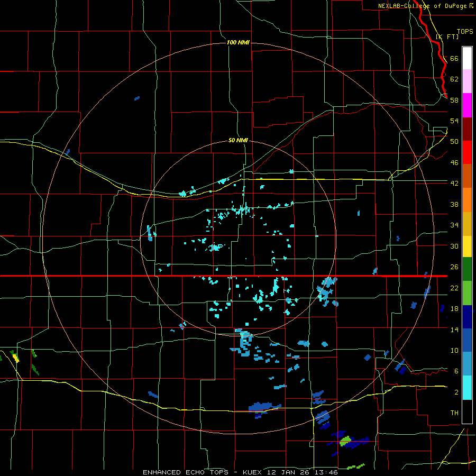Image resolution: width=476 pixels, height=476 pixels.
Task: Click the yellow legend swatch
Action: pos(467,246)
